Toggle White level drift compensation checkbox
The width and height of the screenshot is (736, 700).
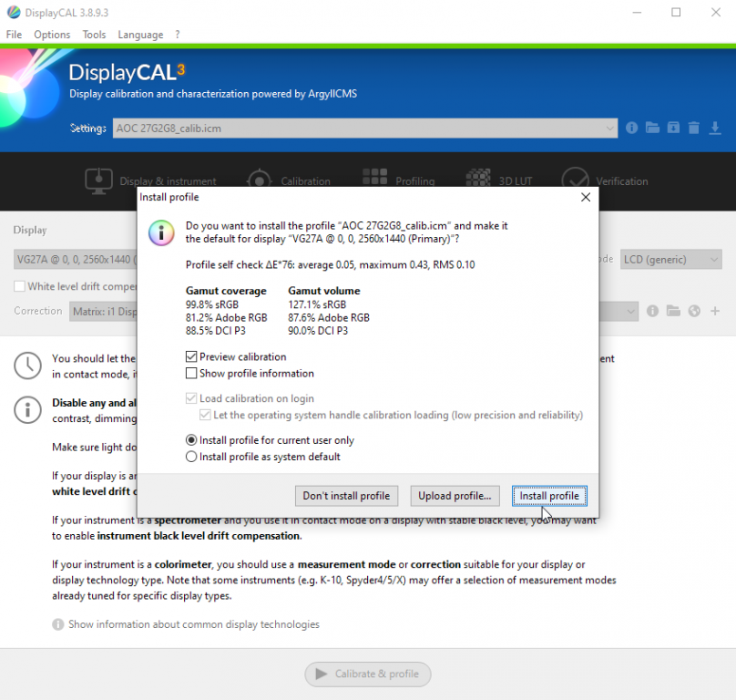pyautogui.click(x=19, y=286)
